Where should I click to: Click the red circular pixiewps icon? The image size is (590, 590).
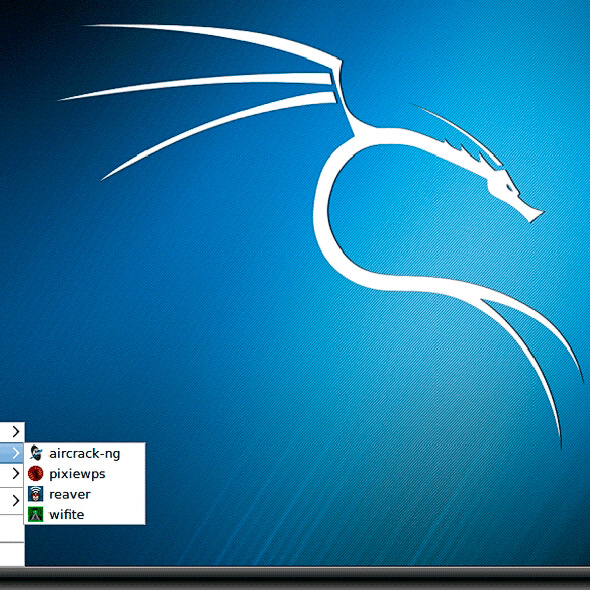(36, 473)
